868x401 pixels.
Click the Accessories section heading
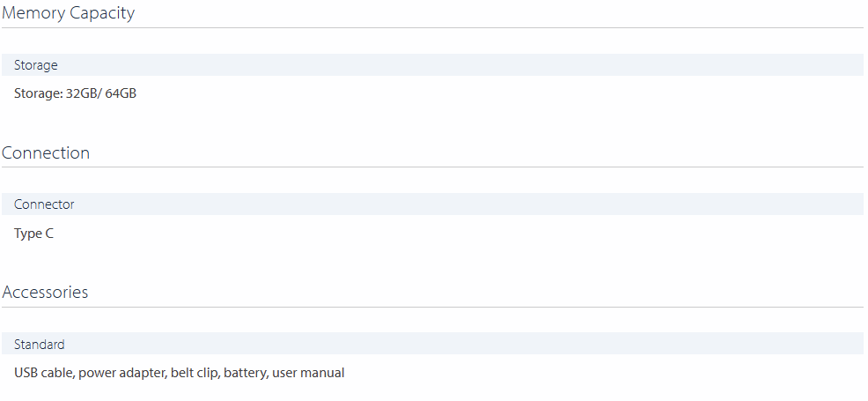pyautogui.click(x=45, y=292)
